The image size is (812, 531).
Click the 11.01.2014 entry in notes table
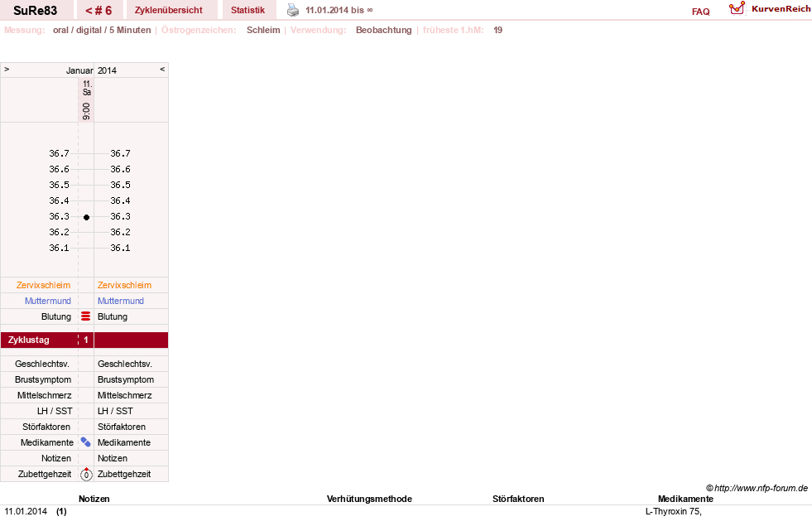(x=26, y=511)
